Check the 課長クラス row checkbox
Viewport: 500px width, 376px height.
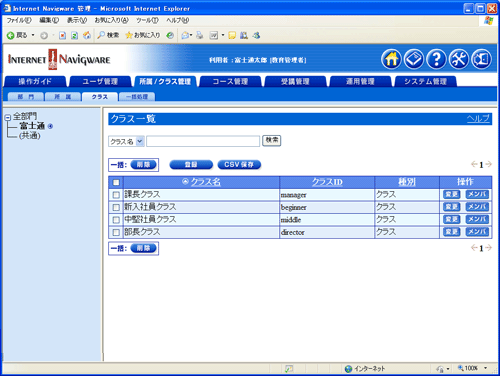116,195
